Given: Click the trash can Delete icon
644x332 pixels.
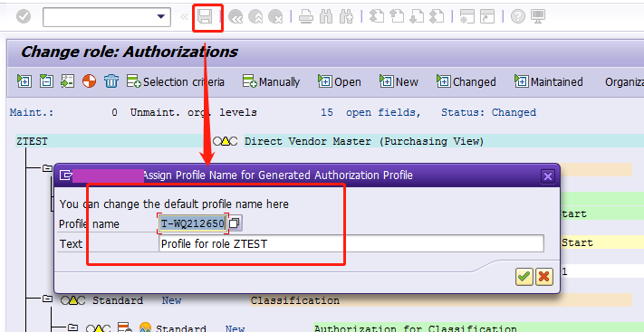Looking at the screenshot, I should [x=111, y=81].
